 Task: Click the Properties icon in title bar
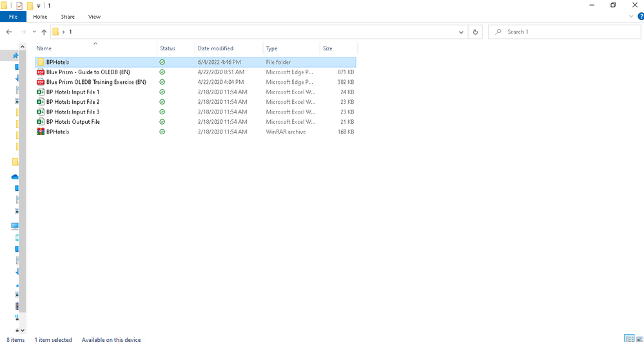19,6
